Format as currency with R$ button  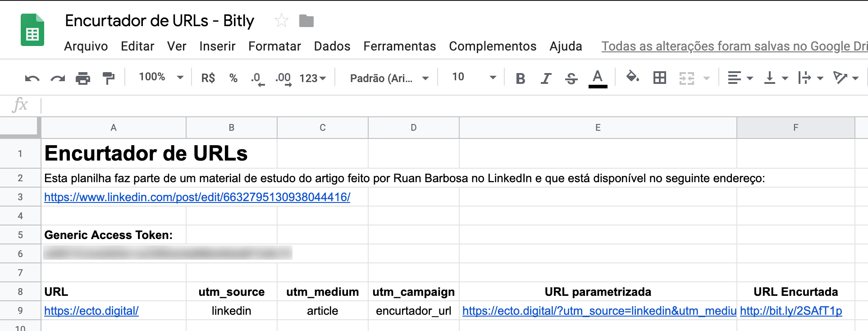pos(208,78)
